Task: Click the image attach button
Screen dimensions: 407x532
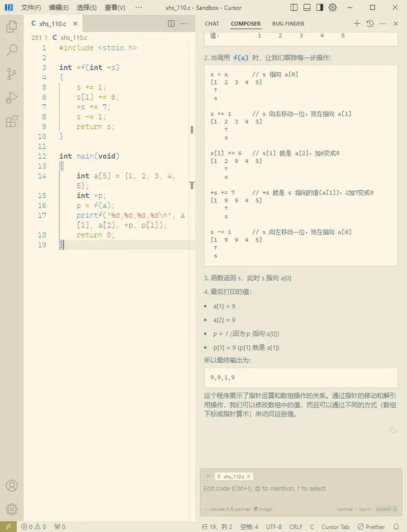Action: [x=264, y=509]
